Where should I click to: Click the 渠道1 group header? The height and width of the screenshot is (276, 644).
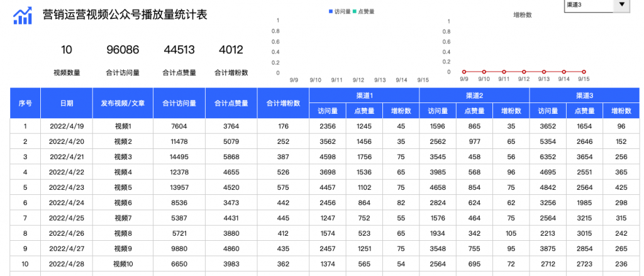[364, 96]
